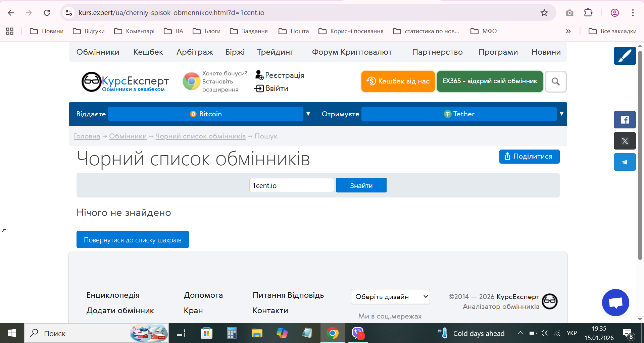Open the Контакти footer link

pyautogui.click(x=270, y=310)
